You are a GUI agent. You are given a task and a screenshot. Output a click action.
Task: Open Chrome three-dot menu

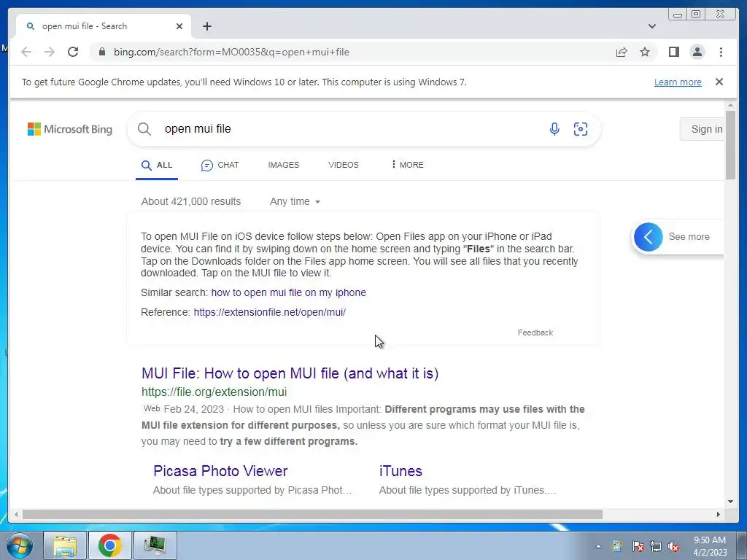[721, 52]
